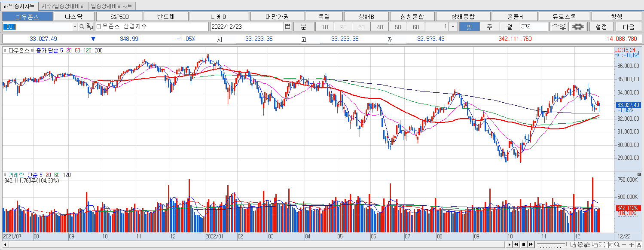Select the 나스닥 index button
644x250 pixels.
(73, 16)
